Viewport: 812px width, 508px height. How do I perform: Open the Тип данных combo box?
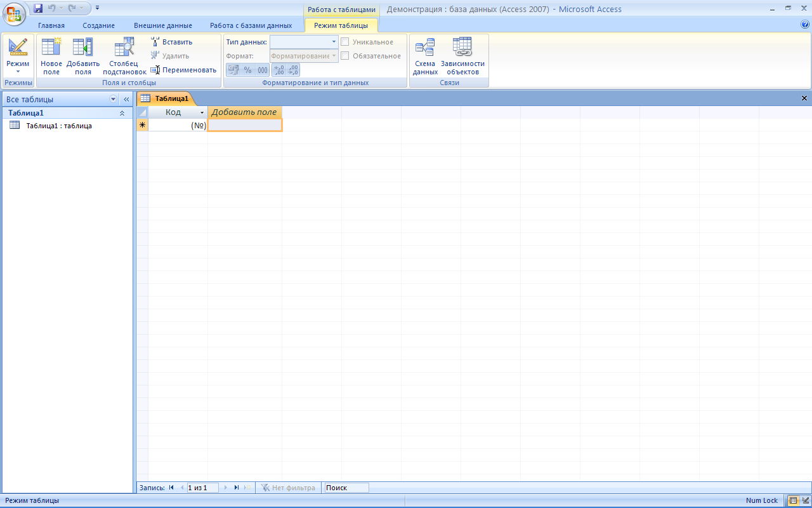pos(304,42)
